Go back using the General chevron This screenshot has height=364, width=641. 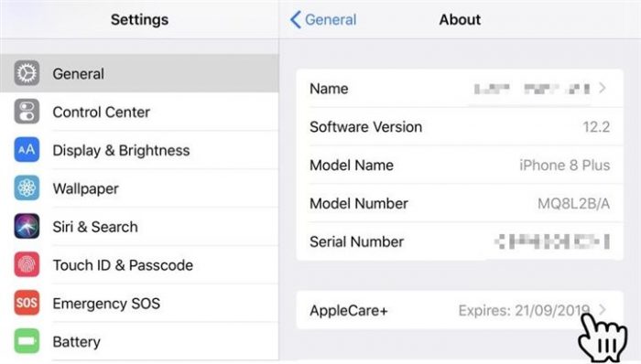click(x=296, y=19)
